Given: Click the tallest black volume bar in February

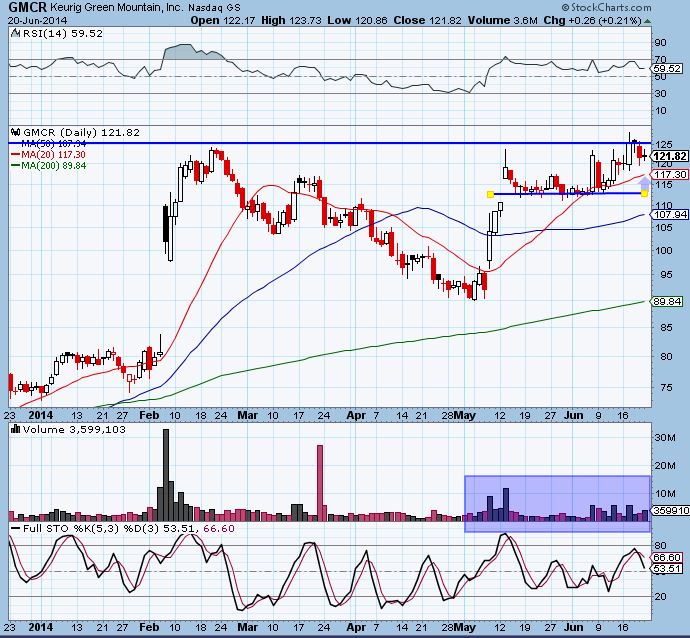Looking at the screenshot, I should pos(166,475).
